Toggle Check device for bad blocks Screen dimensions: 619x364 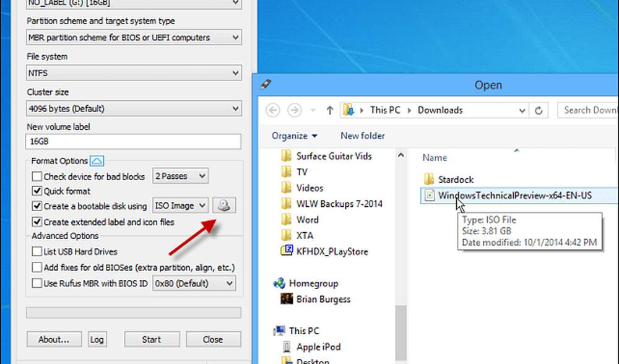pos(37,176)
